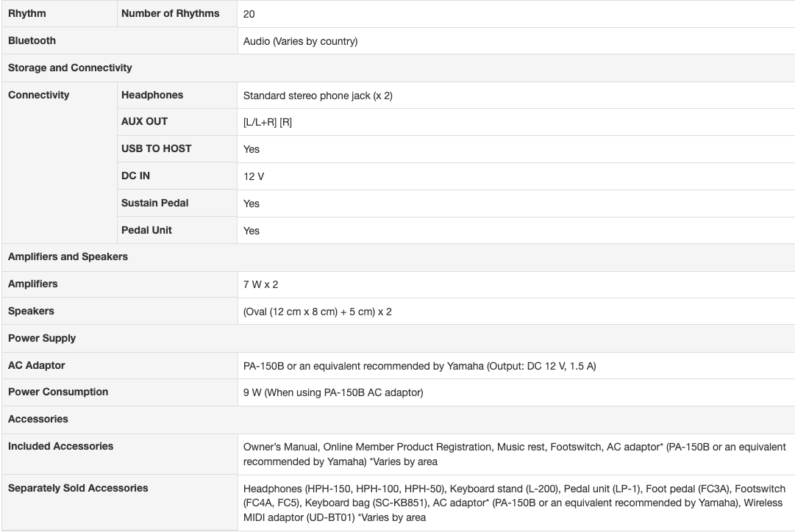Select the Headphones label in Connectivity

coord(152,95)
